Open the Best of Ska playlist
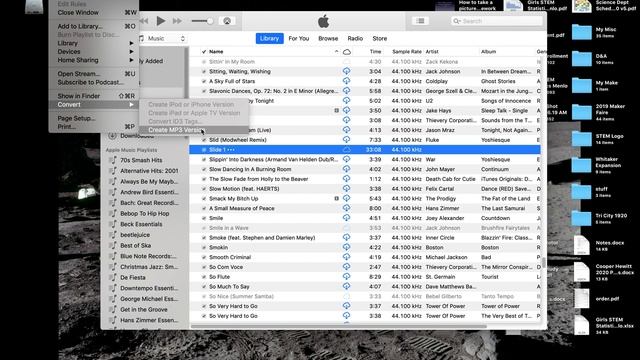The height and width of the screenshot is (360, 640). (x=136, y=246)
